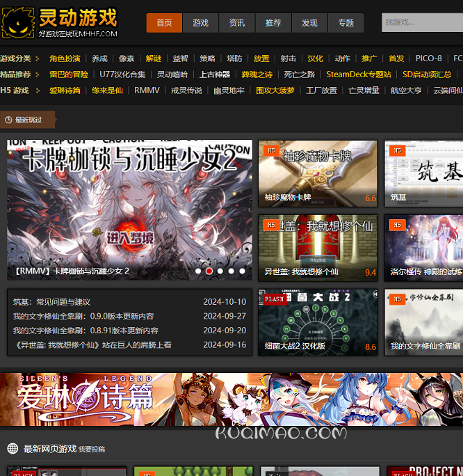The width and height of the screenshot is (463, 476).
Task: Open the 像素 category
Action: tap(127, 58)
